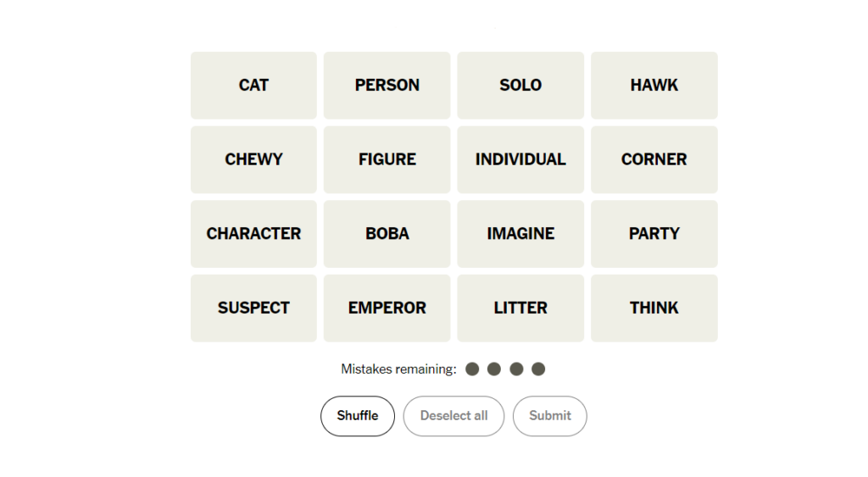Viewport: 868px width, 477px height.
Task: Select the CHEWY tile
Action: click(253, 159)
